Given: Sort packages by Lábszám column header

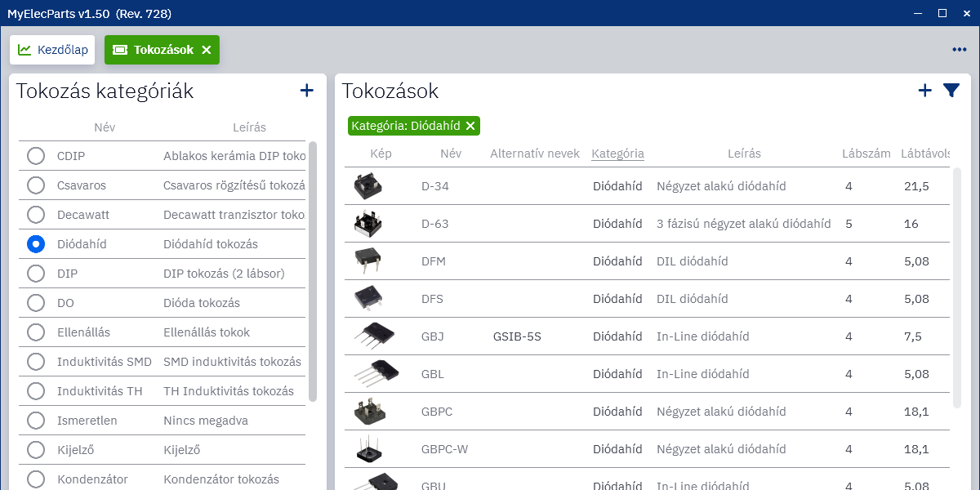Looking at the screenshot, I should 866,154.
